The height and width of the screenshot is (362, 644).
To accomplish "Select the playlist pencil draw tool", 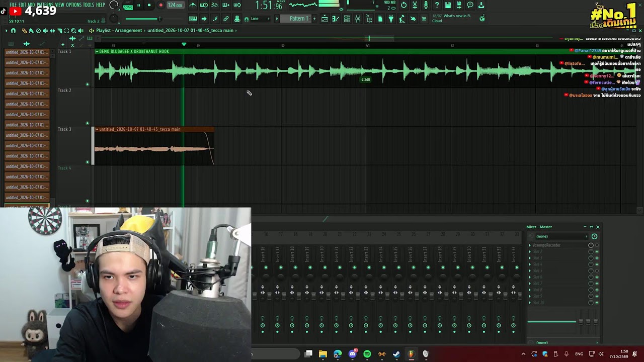I will 24,31.
